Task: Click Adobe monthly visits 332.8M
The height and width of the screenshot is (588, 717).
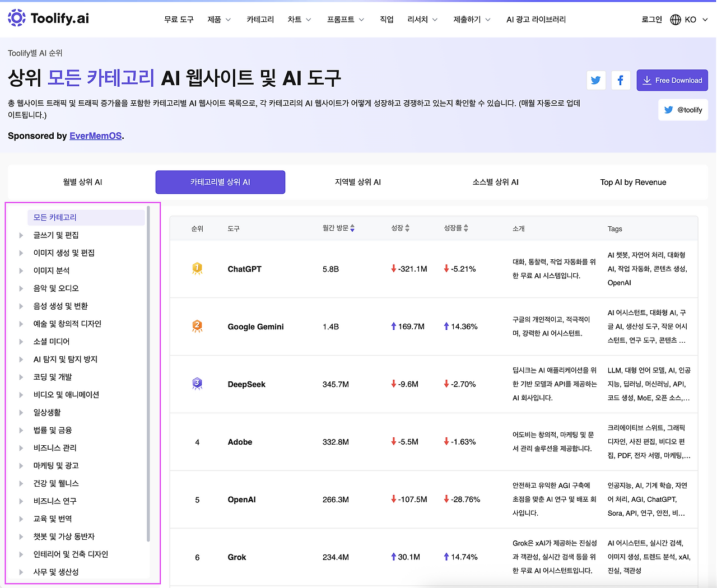Action: tap(336, 442)
